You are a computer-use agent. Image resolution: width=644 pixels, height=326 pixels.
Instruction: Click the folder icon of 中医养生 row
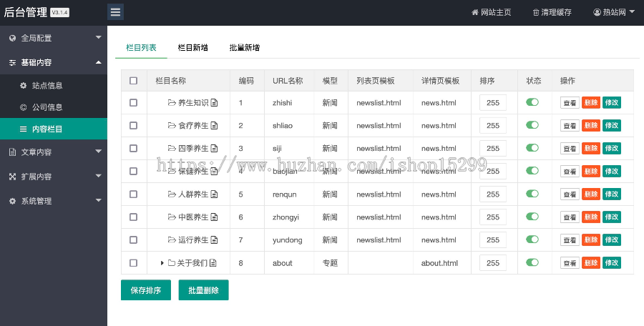click(x=172, y=217)
